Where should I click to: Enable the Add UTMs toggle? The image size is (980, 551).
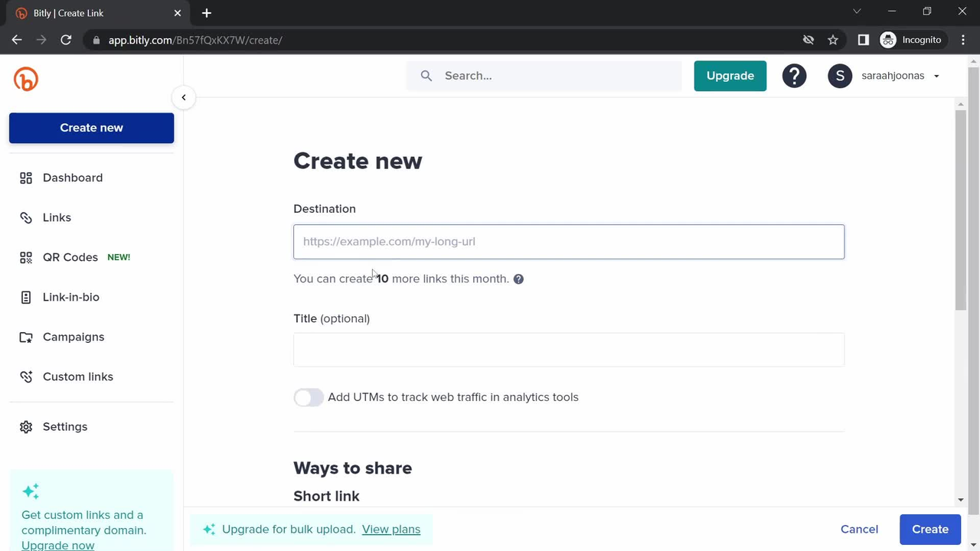(309, 397)
